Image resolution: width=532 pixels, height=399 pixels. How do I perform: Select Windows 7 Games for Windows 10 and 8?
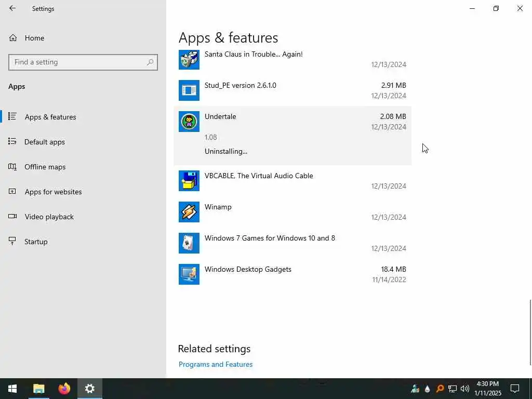[292, 243]
